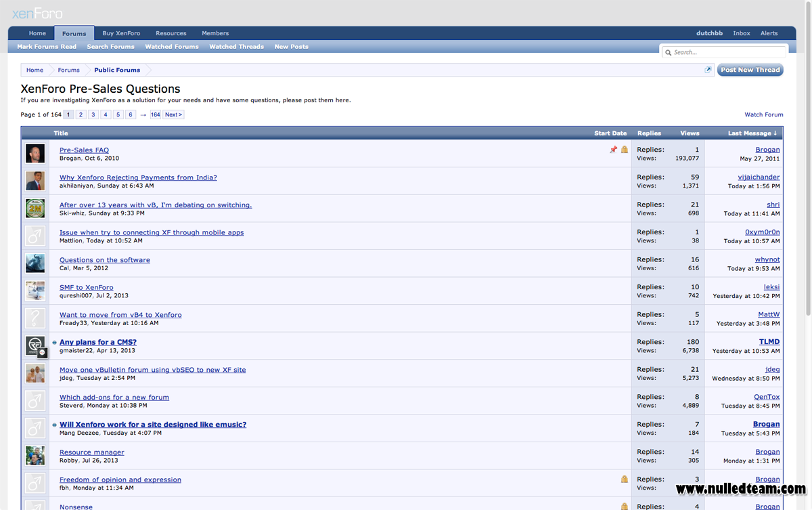Open thread Questions on the software

(105, 260)
